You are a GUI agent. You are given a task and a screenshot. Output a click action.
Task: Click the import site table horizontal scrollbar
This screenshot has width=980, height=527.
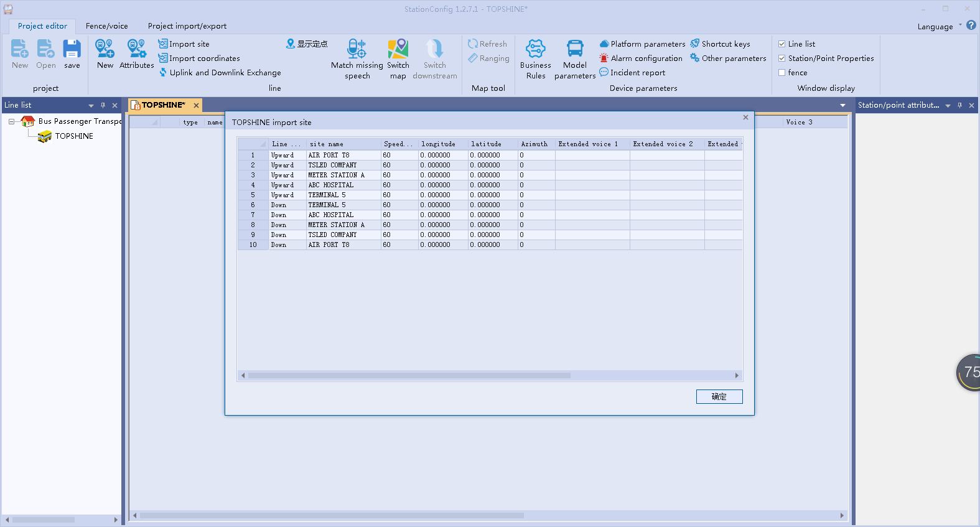pos(409,376)
